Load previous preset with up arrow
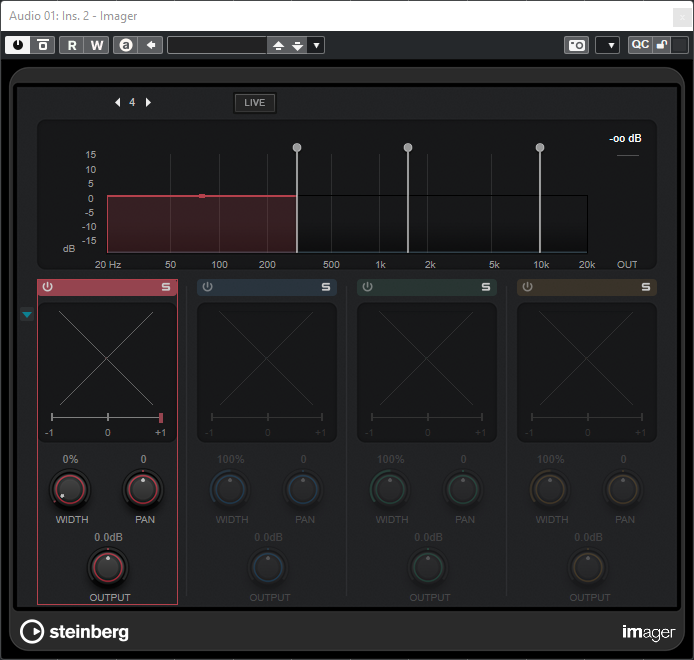Image resolution: width=694 pixels, height=660 pixels. (278, 45)
